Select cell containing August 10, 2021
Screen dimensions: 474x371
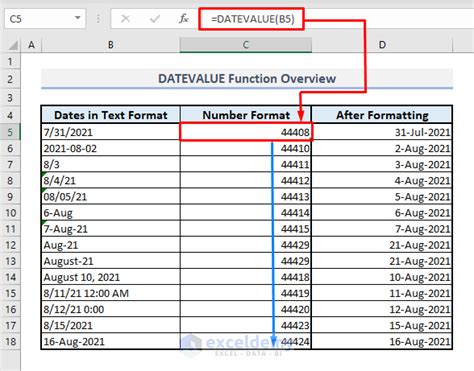(x=111, y=277)
